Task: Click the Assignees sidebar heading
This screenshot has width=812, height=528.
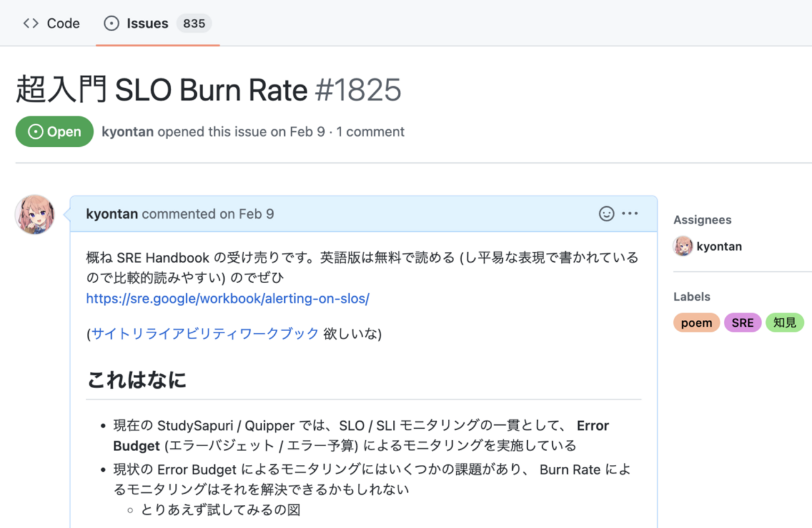Action: tap(702, 220)
